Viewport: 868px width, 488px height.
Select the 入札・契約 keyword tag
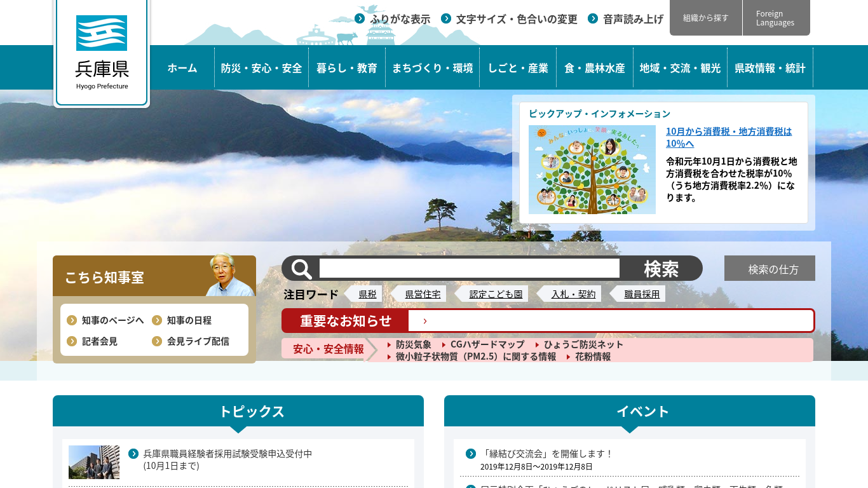pyautogui.click(x=573, y=294)
